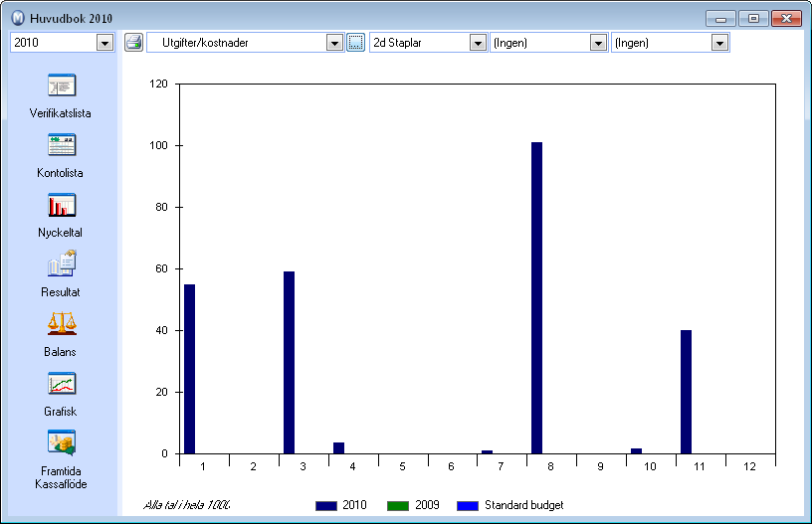This screenshot has height=524, width=812.
Task: Click the small month 4 bar
Action: tap(338, 448)
